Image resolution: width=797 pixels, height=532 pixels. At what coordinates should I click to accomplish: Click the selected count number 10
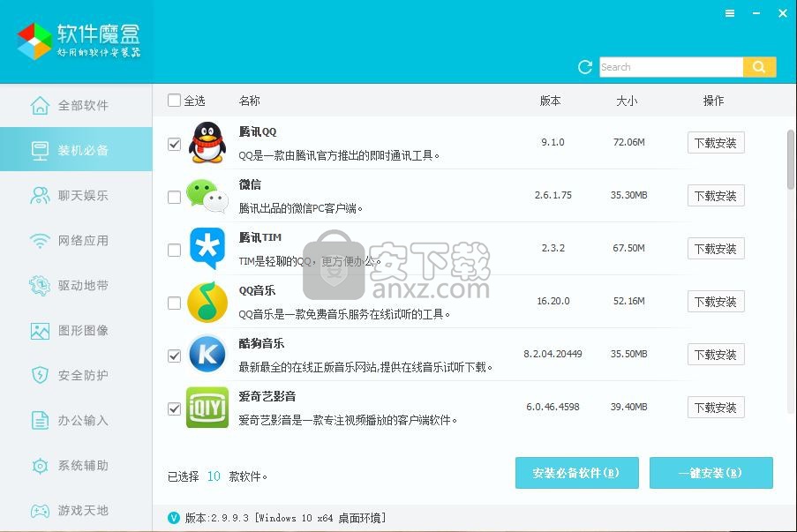point(214,476)
